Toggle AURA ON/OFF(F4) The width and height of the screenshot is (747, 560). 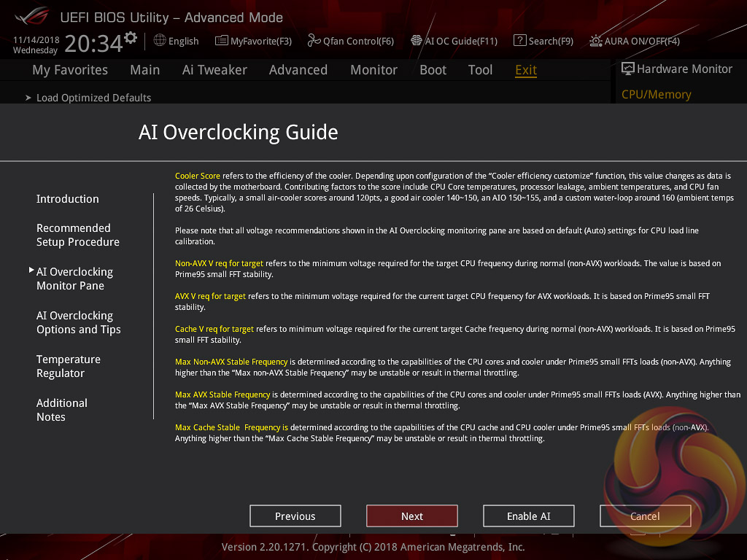(x=642, y=42)
